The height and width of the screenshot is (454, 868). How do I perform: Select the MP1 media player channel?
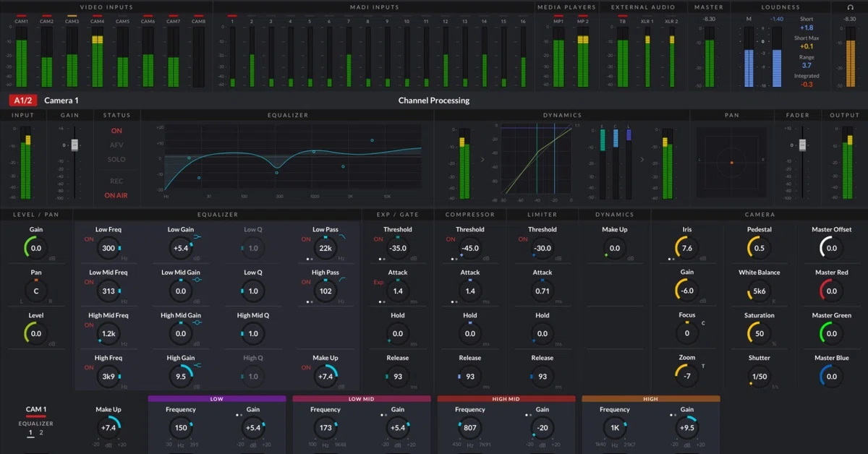pos(558,22)
